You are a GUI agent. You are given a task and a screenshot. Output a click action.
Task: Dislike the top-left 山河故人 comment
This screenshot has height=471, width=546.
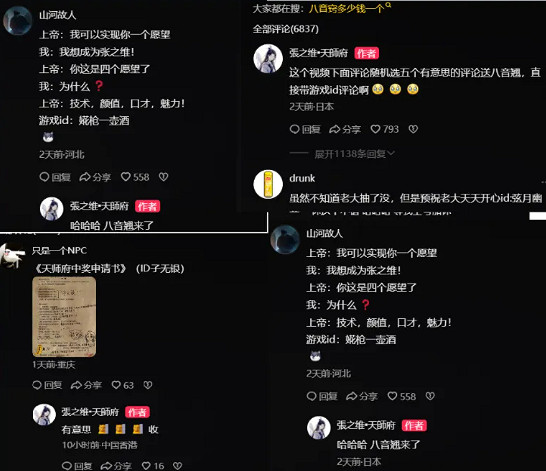coord(164,177)
